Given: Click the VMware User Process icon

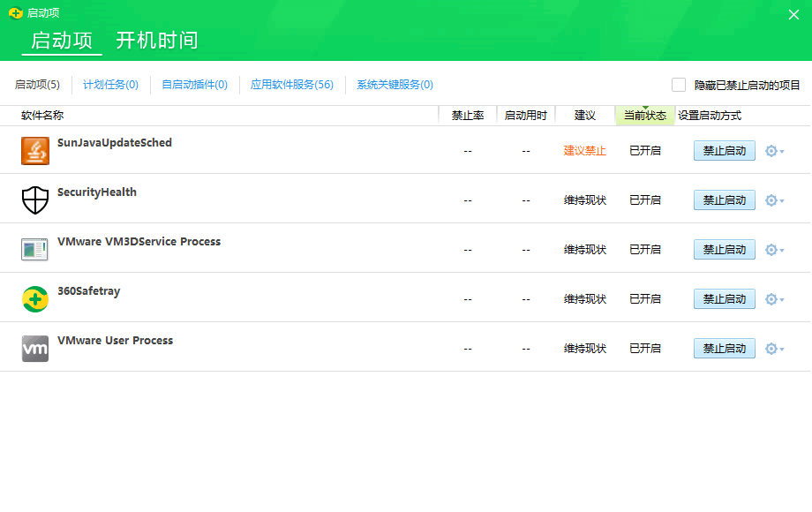Looking at the screenshot, I should 35,348.
